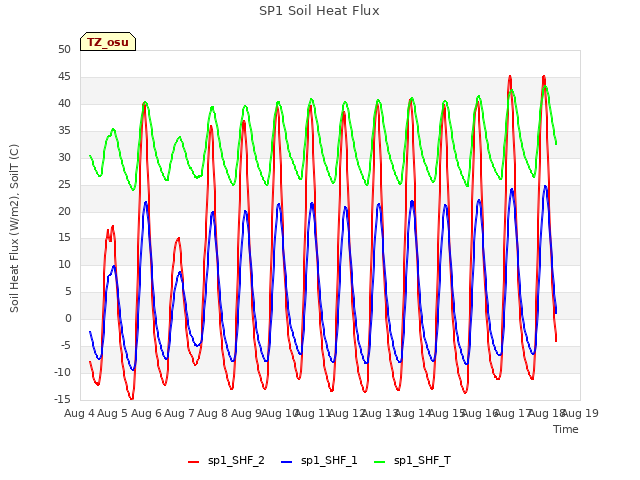The height and width of the screenshot is (480, 640).
Task: Click the Soil Heat Flux y-axis label
Action: pyautogui.click(x=14, y=228)
